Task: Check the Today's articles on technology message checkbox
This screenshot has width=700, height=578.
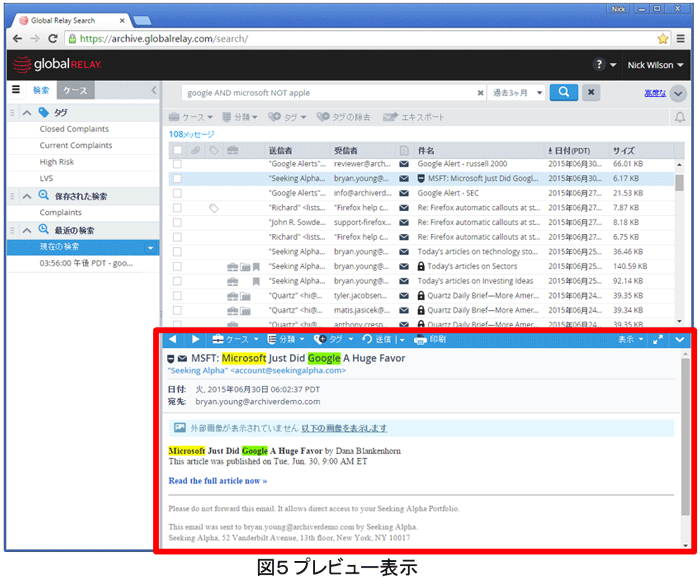Action: click(x=177, y=252)
